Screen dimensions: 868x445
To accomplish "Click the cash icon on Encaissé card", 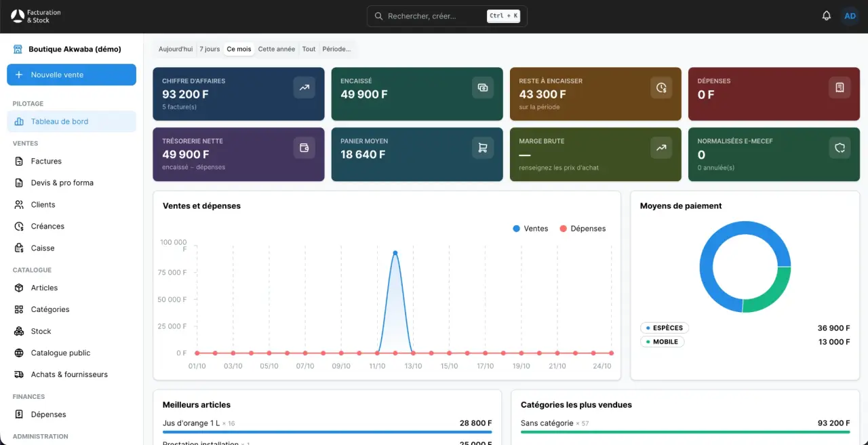I will point(483,88).
